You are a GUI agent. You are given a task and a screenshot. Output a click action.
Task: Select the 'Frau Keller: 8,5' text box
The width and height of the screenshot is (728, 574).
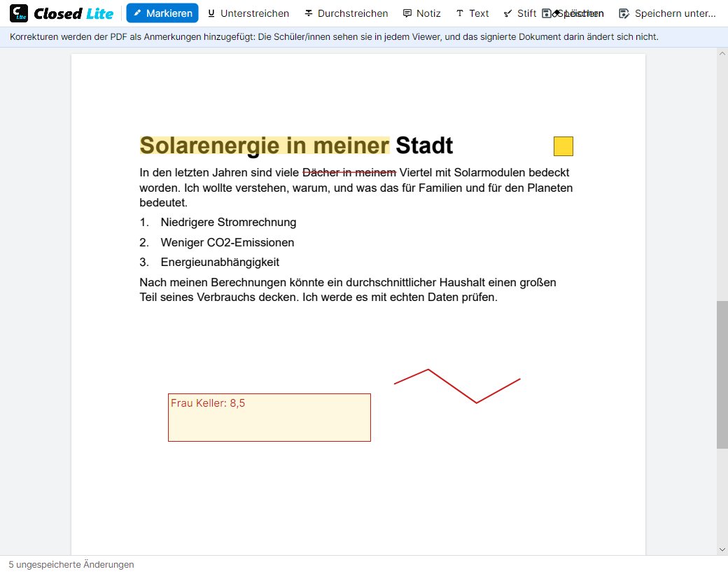click(x=269, y=417)
